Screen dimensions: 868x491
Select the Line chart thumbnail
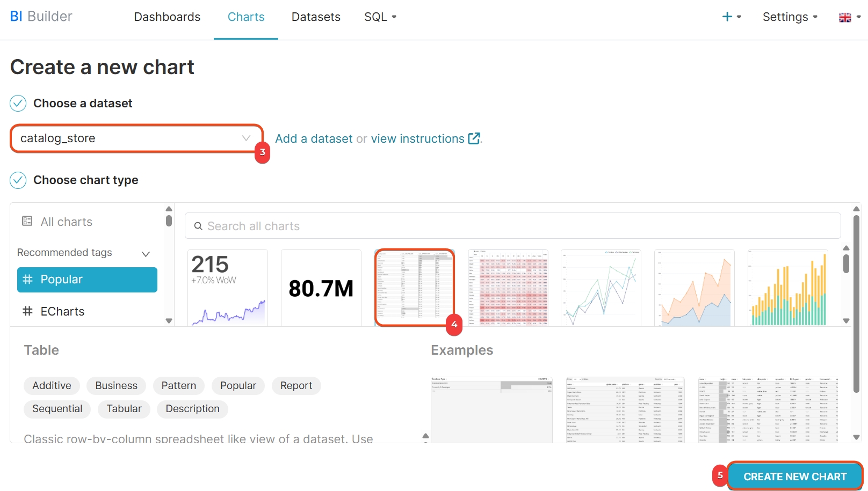(x=601, y=288)
